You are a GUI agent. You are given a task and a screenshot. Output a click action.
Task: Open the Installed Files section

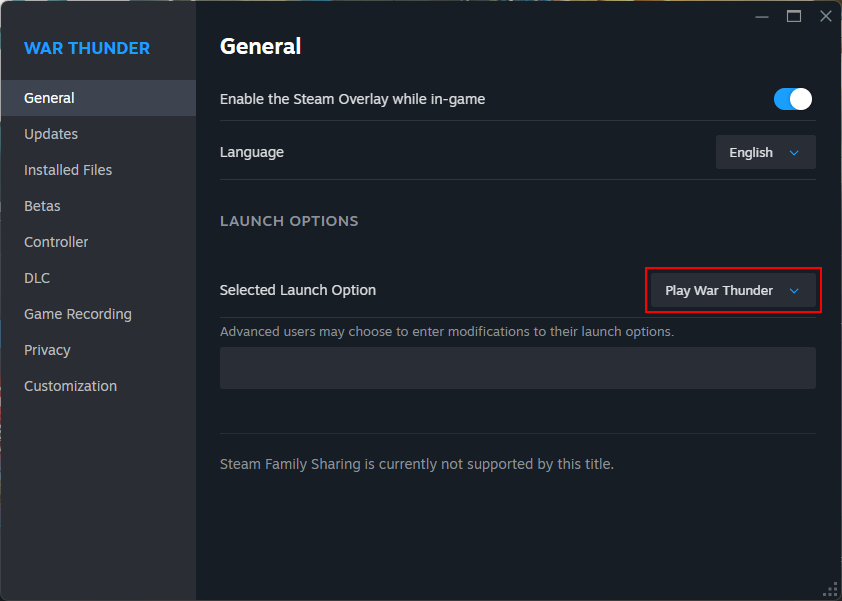[x=68, y=170]
